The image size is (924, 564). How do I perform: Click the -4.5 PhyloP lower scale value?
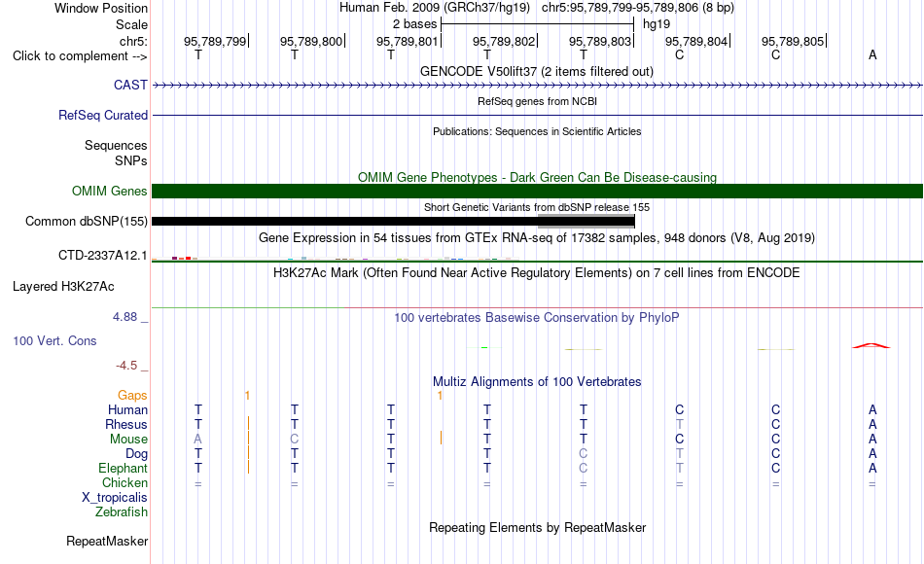coord(126,366)
